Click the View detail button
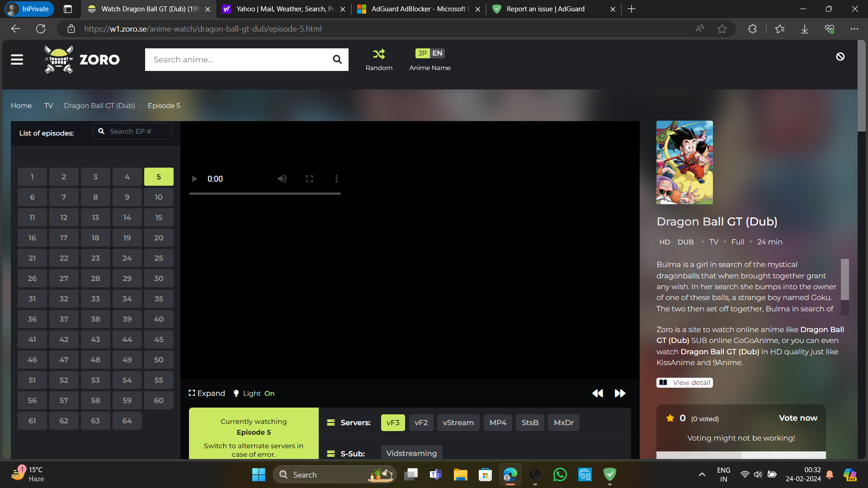The height and width of the screenshot is (488, 868). pos(684,383)
